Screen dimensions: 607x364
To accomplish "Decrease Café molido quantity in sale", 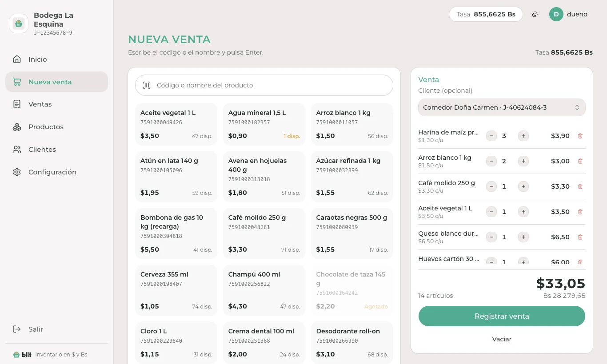I will (491, 186).
